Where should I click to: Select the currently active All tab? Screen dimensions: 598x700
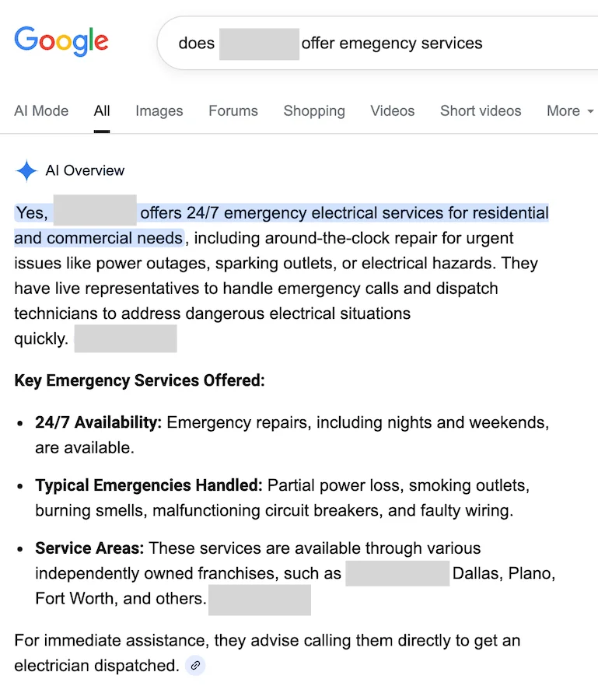click(x=101, y=111)
